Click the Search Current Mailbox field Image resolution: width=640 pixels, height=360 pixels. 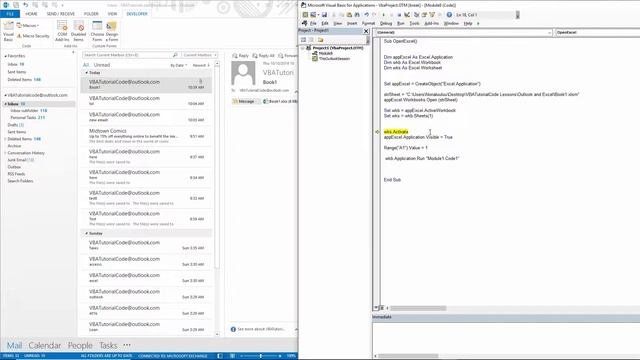pos(127,55)
